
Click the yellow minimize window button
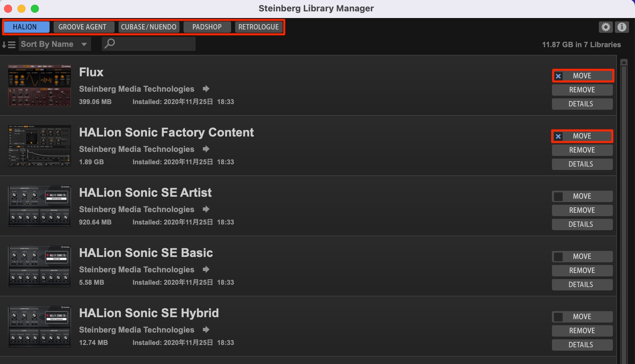[21, 8]
